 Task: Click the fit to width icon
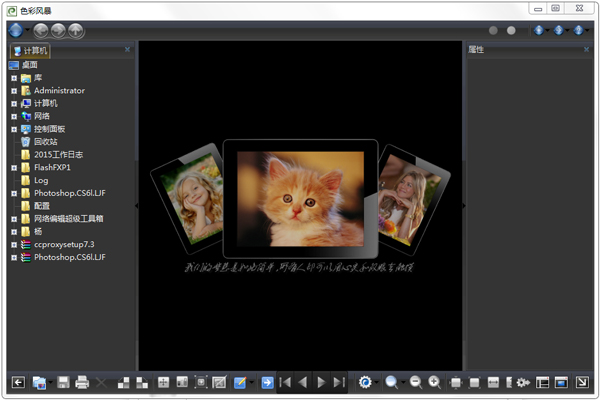(x=493, y=382)
